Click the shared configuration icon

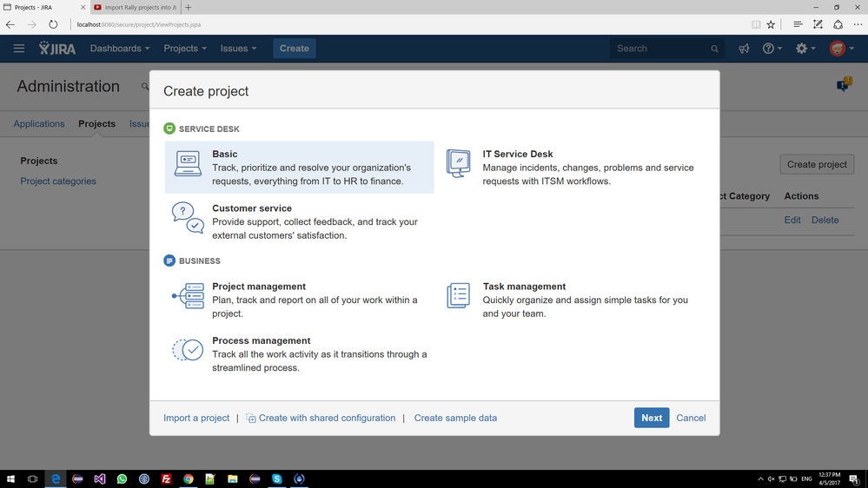tap(251, 419)
